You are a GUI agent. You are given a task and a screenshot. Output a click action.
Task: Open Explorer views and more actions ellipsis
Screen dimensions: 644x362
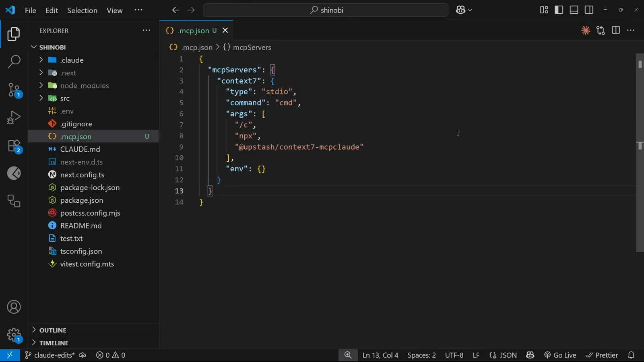pyautogui.click(x=147, y=31)
